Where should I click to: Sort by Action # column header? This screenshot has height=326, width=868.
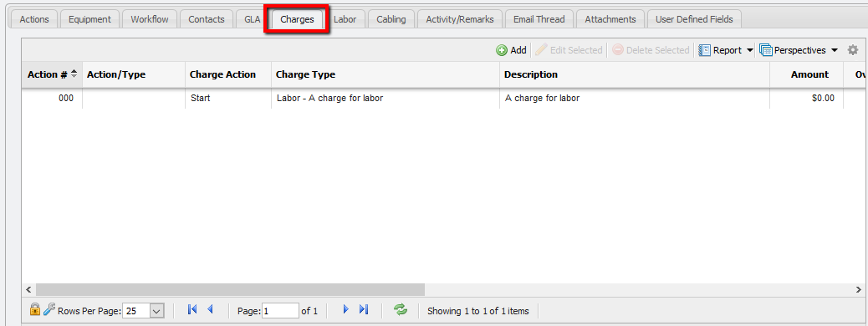tap(52, 74)
